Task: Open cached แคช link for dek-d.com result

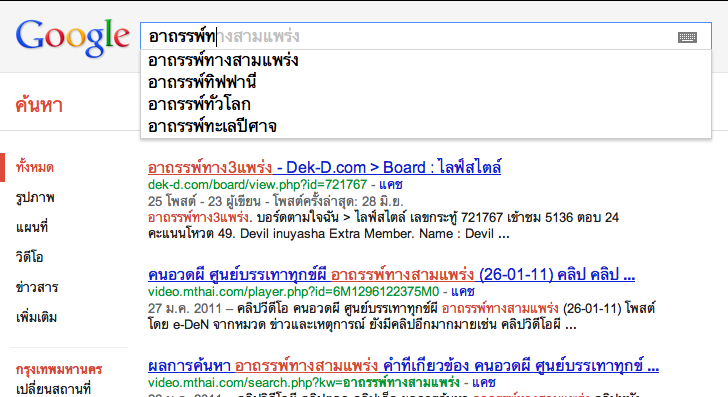Action: (390, 185)
